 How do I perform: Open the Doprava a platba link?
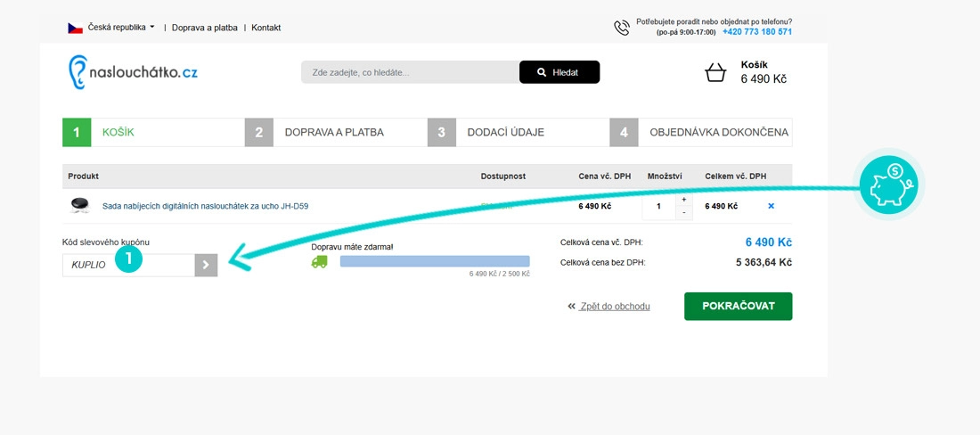point(204,28)
